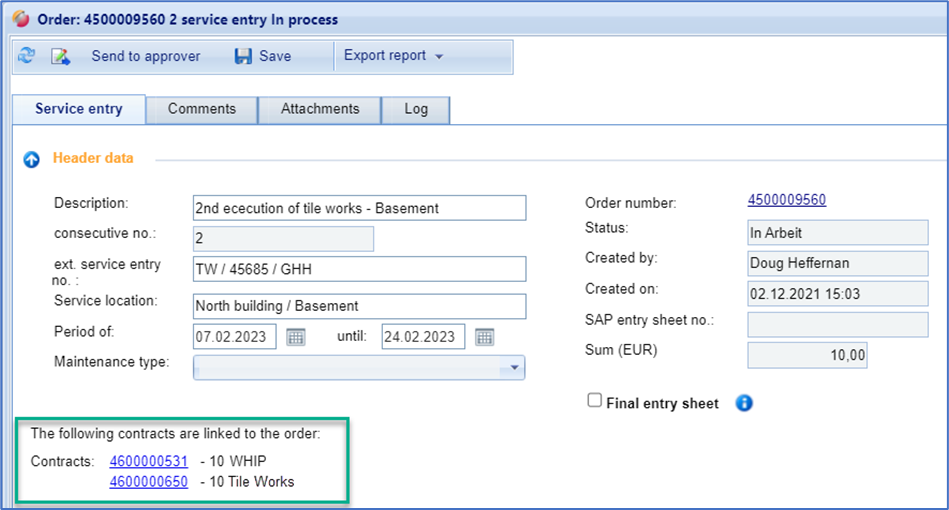Open contract 4600000650 Tile Works link
Screen dimensions: 949x510
(x=148, y=481)
